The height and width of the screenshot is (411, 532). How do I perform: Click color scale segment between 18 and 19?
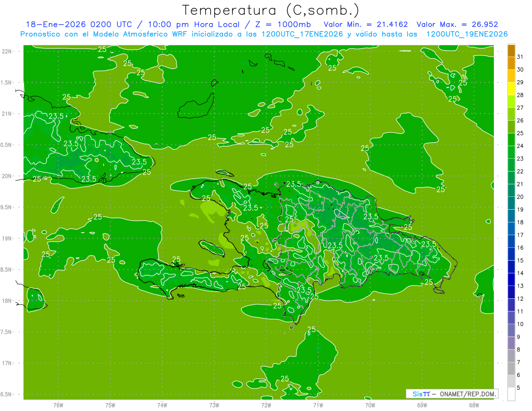tap(511, 216)
